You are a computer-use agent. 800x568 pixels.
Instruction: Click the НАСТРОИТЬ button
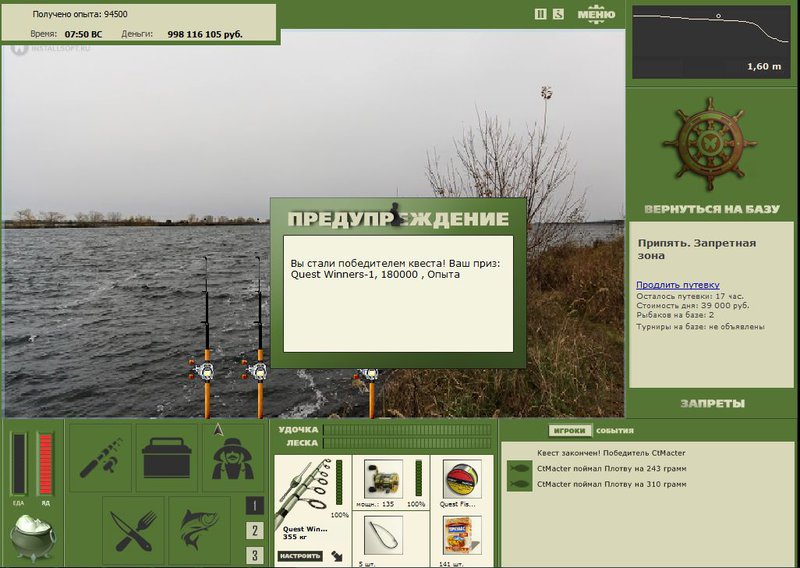coord(300,556)
